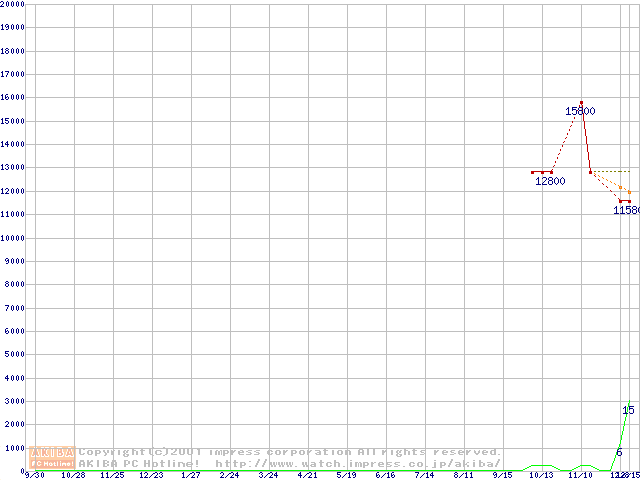Select the 11/25 date on the x-axis
Image resolution: width=640 pixels, height=480 pixels.
(x=112, y=475)
